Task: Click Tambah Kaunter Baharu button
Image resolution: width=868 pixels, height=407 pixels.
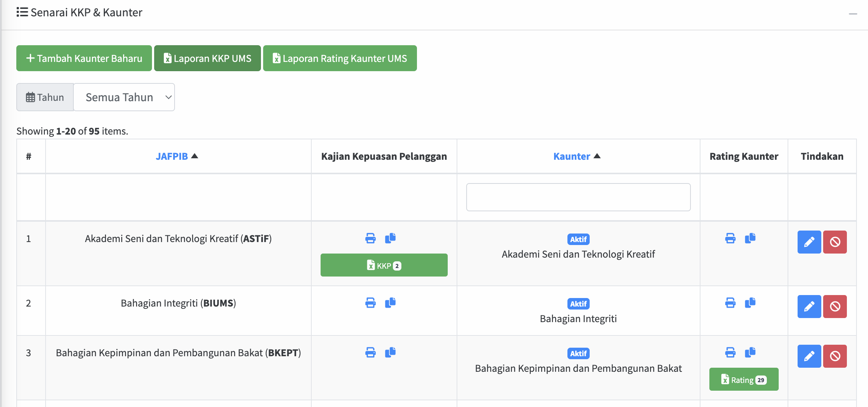Action: (x=84, y=58)
